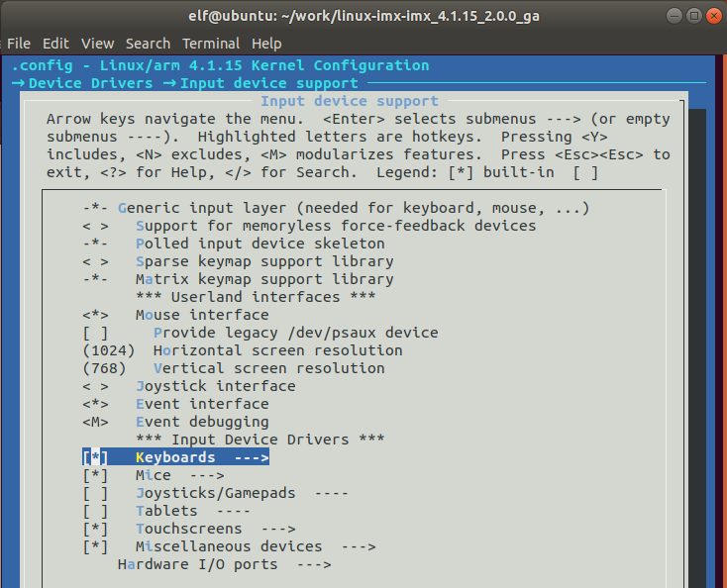Select Support for memoryless force-feedback devices
Image resolution: width=727 pixels, height=588 pixels.
[x=336, y=226]
